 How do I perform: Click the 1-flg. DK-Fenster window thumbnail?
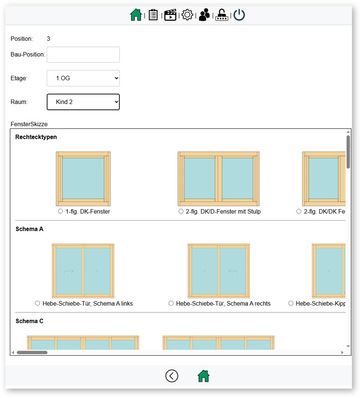[x=83, y=179]
